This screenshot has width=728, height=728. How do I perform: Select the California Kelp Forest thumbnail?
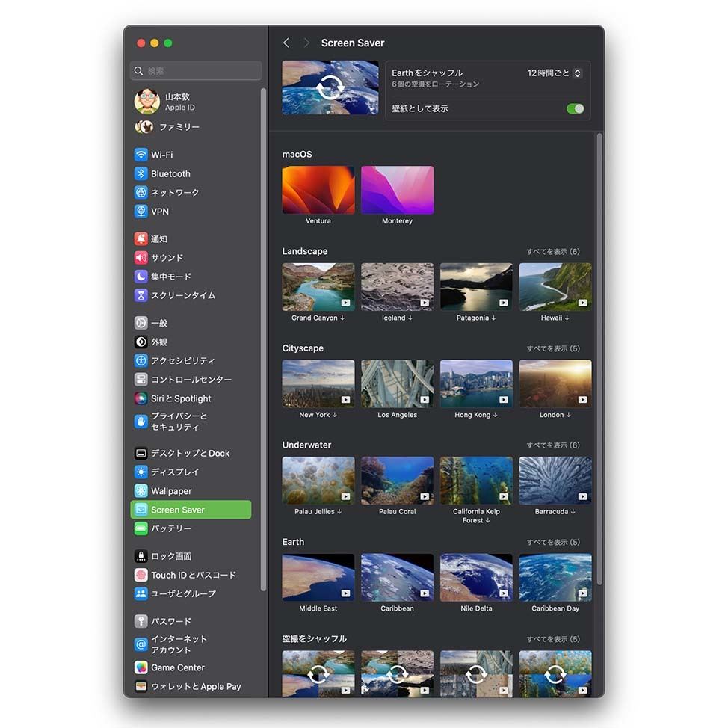click(x=476, y=481)
